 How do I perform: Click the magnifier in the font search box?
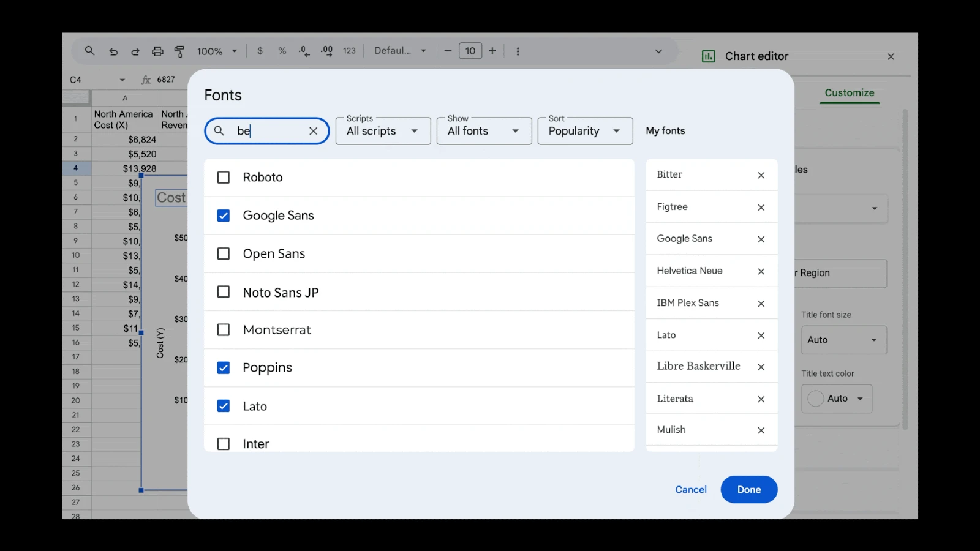(219, 130)
